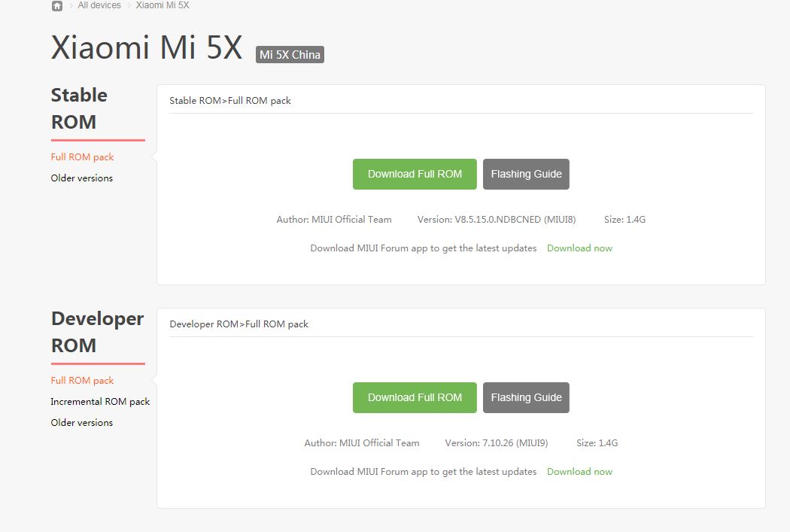790x532 pixels.
Task: Click Download now link in Developer ROM panel
Action: point(579,472)
